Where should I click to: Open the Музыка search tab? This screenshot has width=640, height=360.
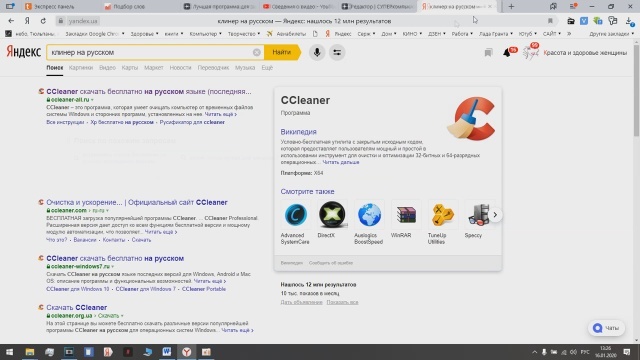(x=245, y=68)
